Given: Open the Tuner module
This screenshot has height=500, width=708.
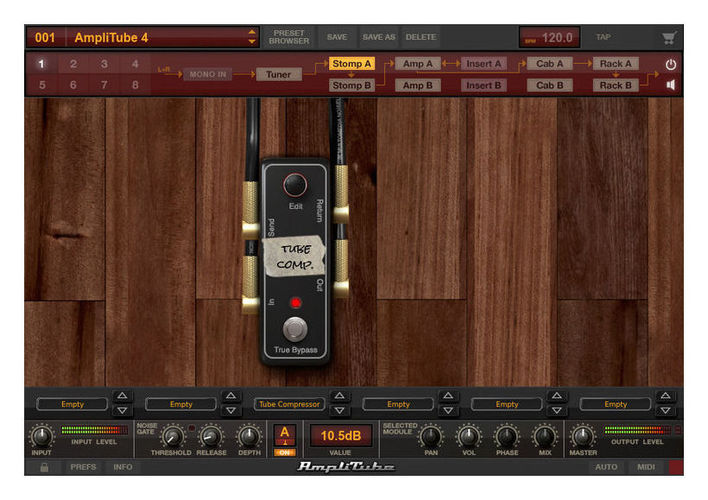Looking at the screenshot, I should (x=279, y=75).
